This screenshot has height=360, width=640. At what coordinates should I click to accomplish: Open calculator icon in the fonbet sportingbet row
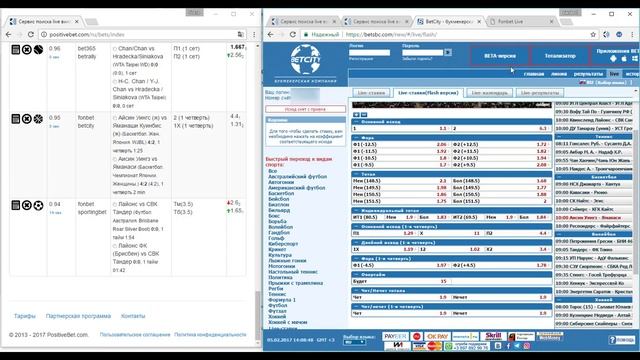point(16,205)
